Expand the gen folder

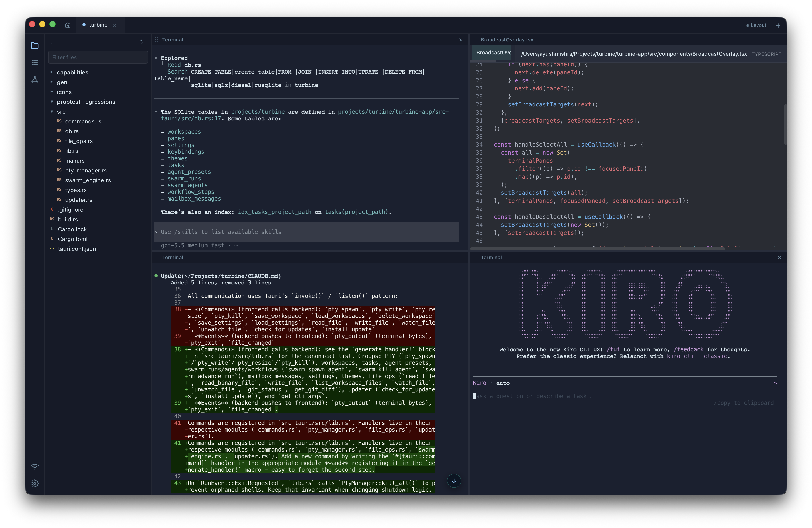point(62,82)
